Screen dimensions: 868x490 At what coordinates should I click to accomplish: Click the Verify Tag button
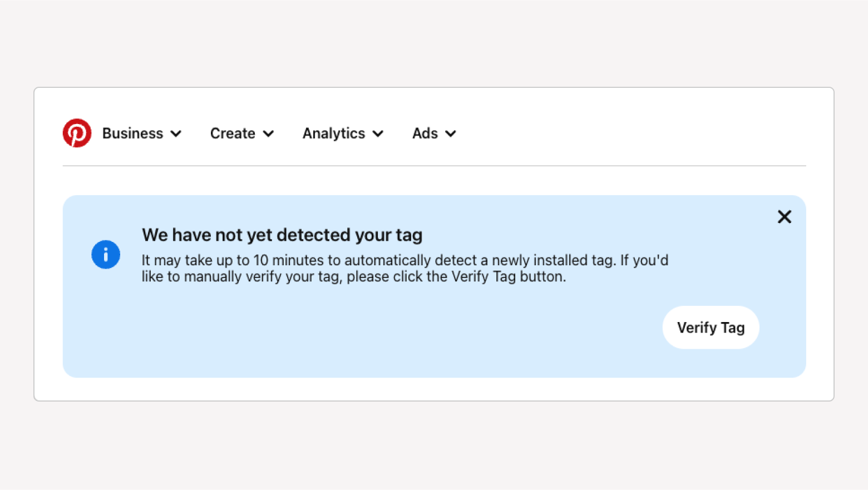711,328
